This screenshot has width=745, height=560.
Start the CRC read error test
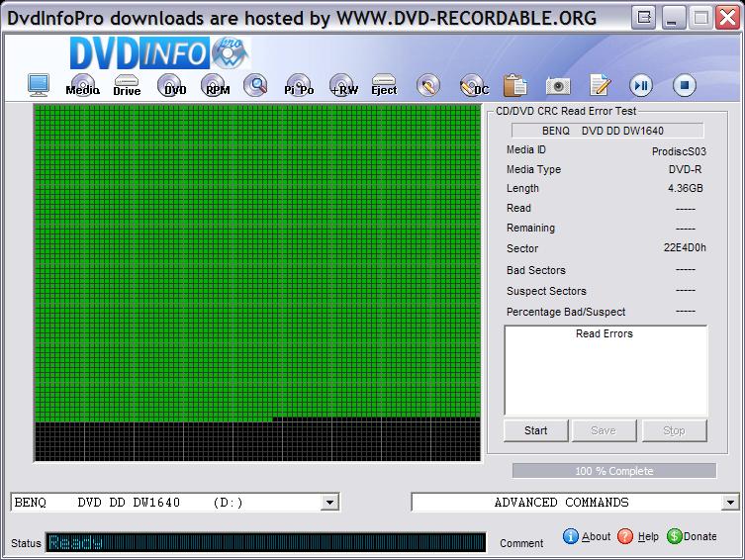(536, 430)
